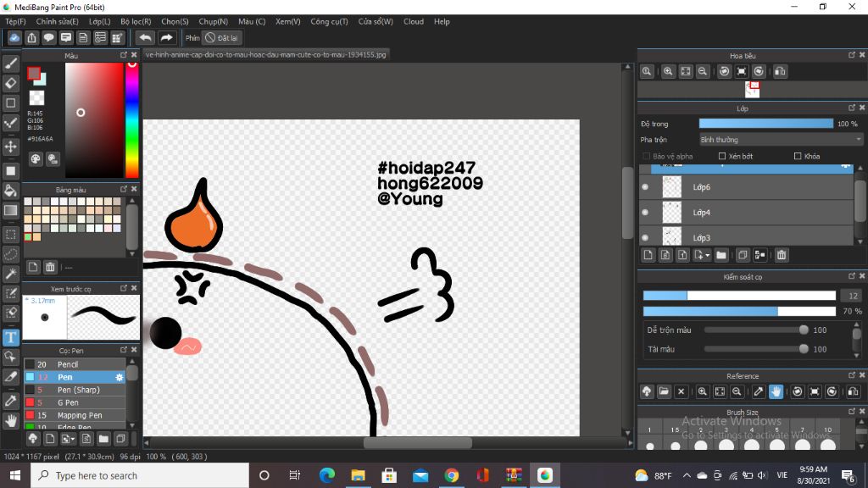The width and height of the screenshot is (868, 488).
Task: Click the export/share icon in toolbar
Action: (31, 37)
